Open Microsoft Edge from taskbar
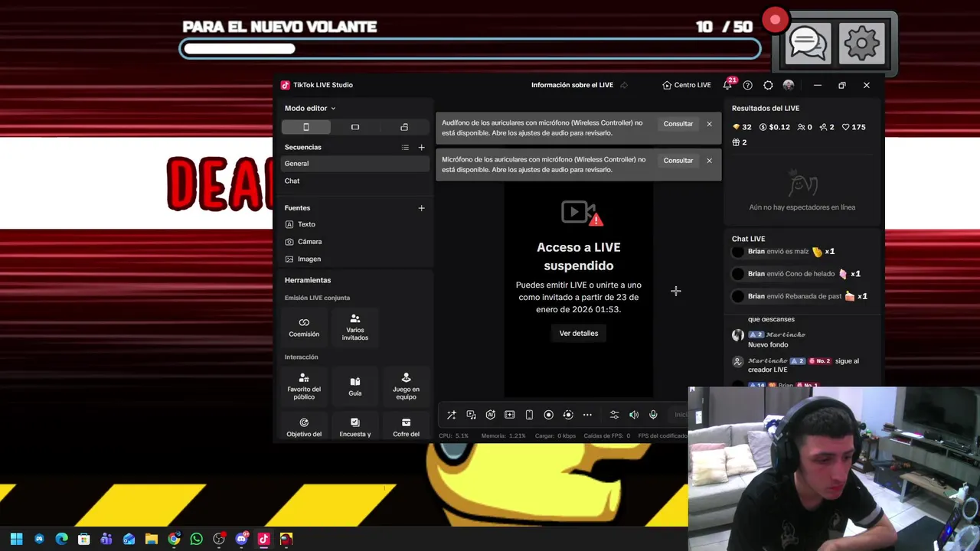Viewport: 980px width, 551px height. click(61, 539)
